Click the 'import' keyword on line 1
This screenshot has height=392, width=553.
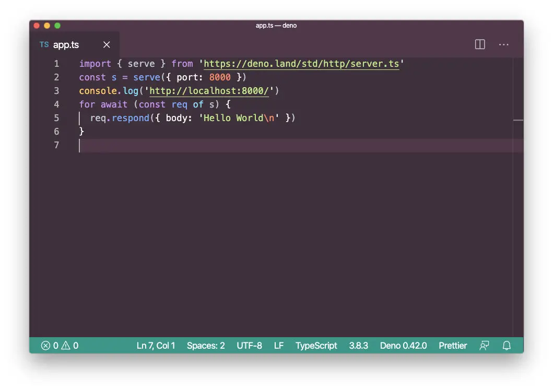pos(95,64)
